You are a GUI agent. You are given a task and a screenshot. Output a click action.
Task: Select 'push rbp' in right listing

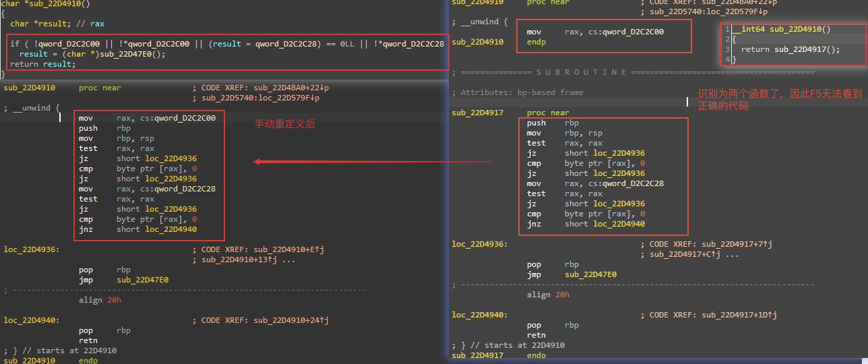point(553,123)
